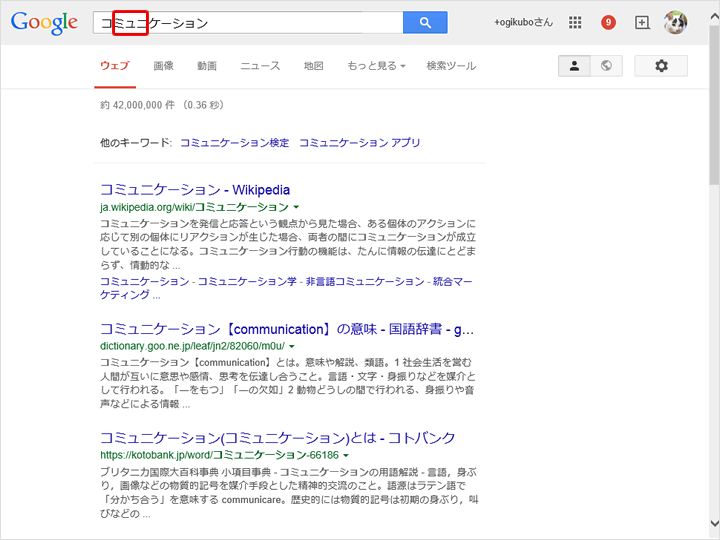Open the 国語辞書 goo result title
This screenshot has height=540, width=720.
[x=287, y=329]
